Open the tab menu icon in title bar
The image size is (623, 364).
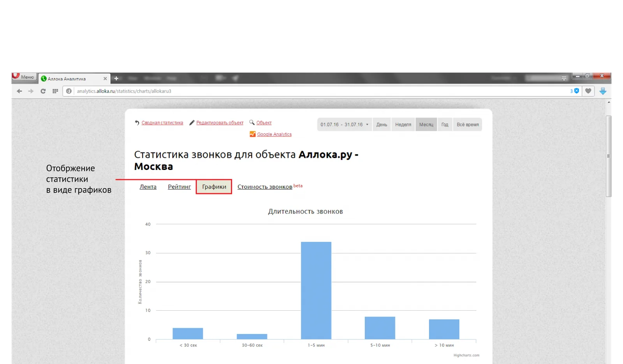[564, 78]
